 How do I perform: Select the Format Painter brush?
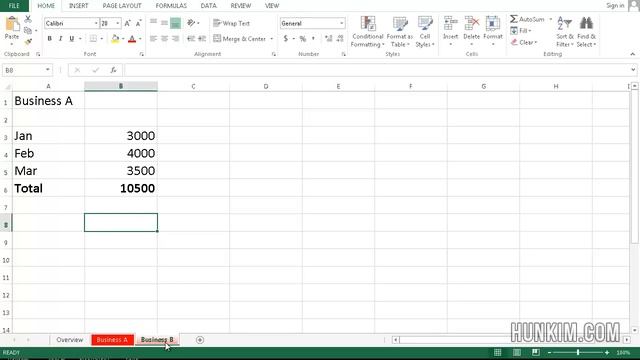tap(28, 41)
